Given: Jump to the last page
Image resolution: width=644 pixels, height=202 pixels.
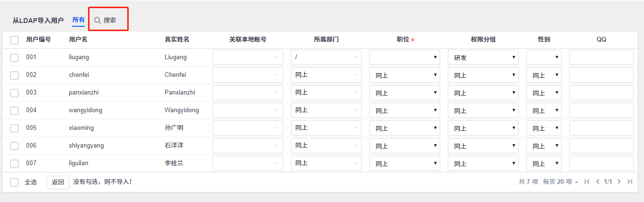Looking at the screenshot, I should [x=630, y=181].
